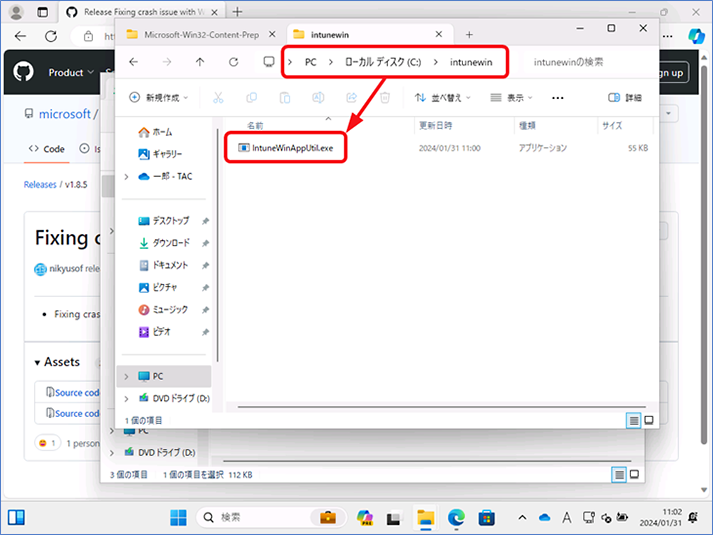This screenshot has width=713, height=535.
Task: Open ホーム in the navigation pane
Action: coord(155,132)
